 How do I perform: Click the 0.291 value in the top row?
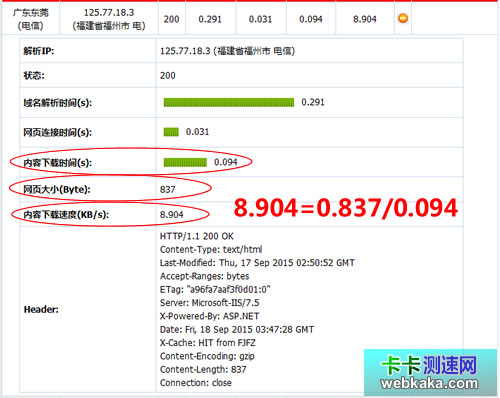point(210,19)
